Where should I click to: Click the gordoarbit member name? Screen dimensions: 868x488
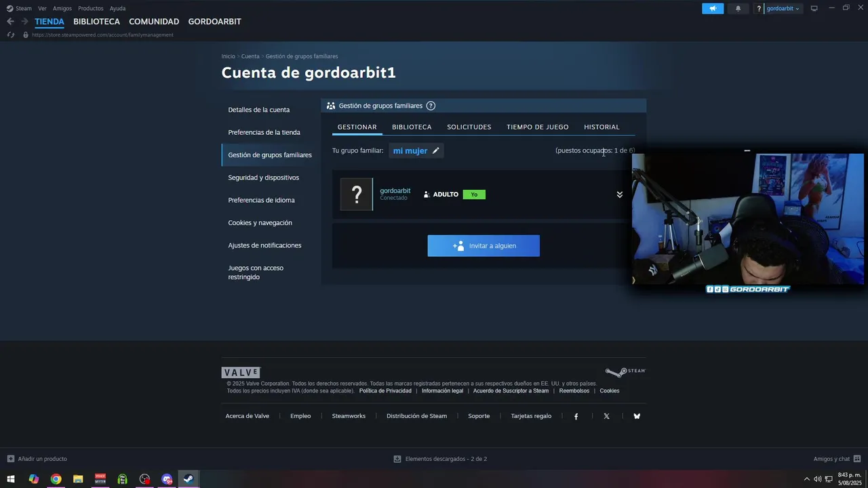tap(395, 190)
